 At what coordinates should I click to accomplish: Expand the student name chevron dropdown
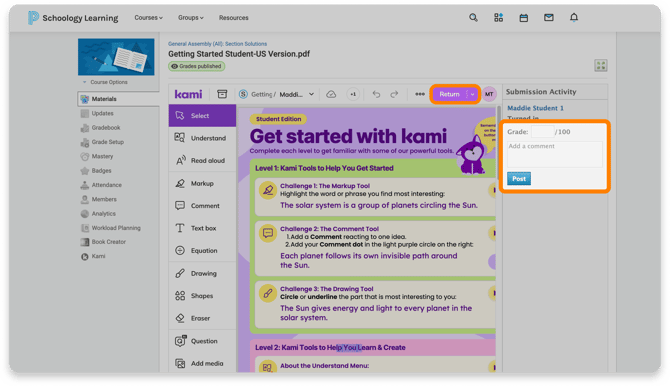point(311,94)
